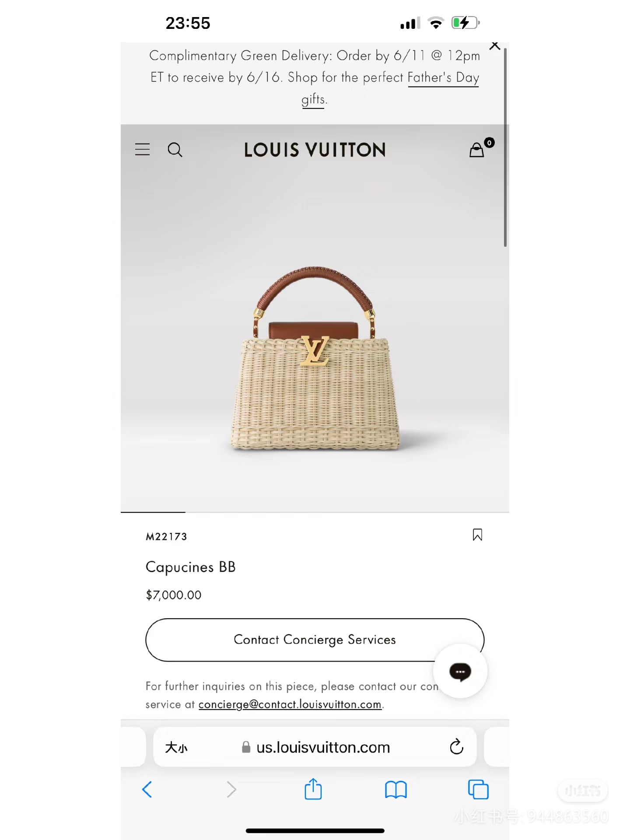Open the text size page menu

(x=176, y=747)
